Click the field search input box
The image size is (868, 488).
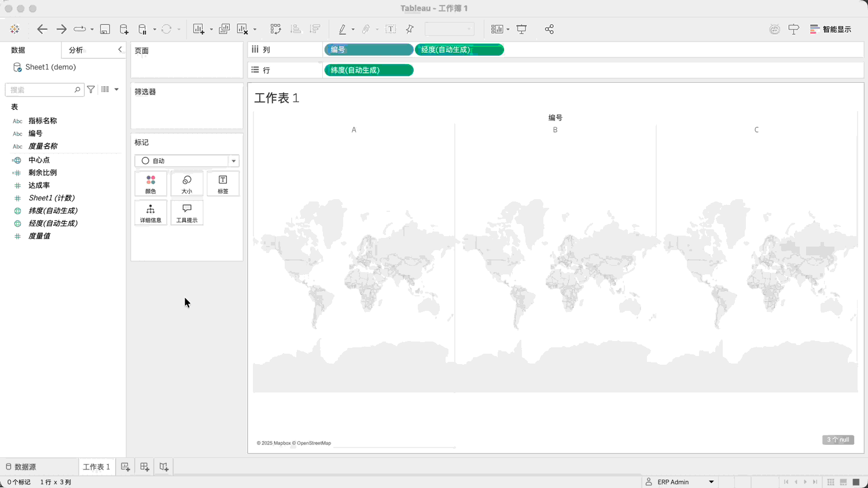tap(41, 90)
